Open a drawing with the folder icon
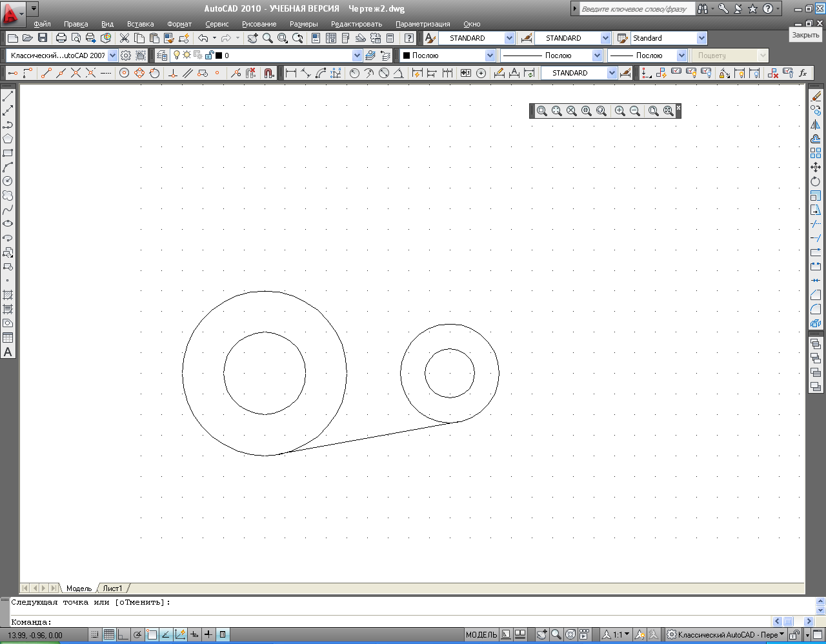This screenshot has width=826, height=644. pyautogui.click(x=28, y=38)
